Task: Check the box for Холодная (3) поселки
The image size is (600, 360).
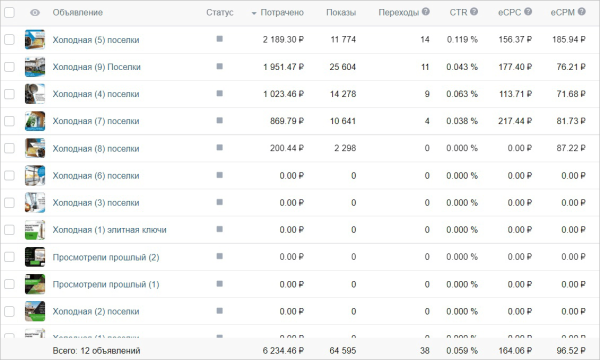Action: (x=9, y=203)
